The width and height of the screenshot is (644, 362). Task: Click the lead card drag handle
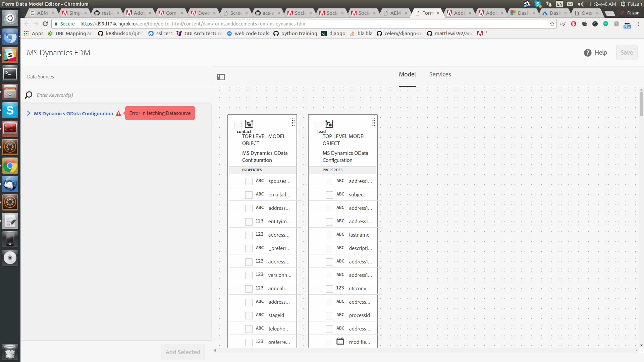pos(374,122)
